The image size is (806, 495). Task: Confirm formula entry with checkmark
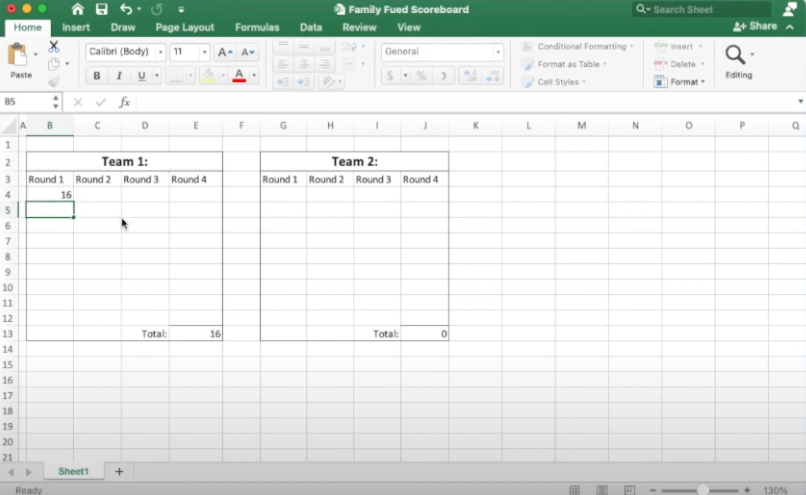[101, 102]
